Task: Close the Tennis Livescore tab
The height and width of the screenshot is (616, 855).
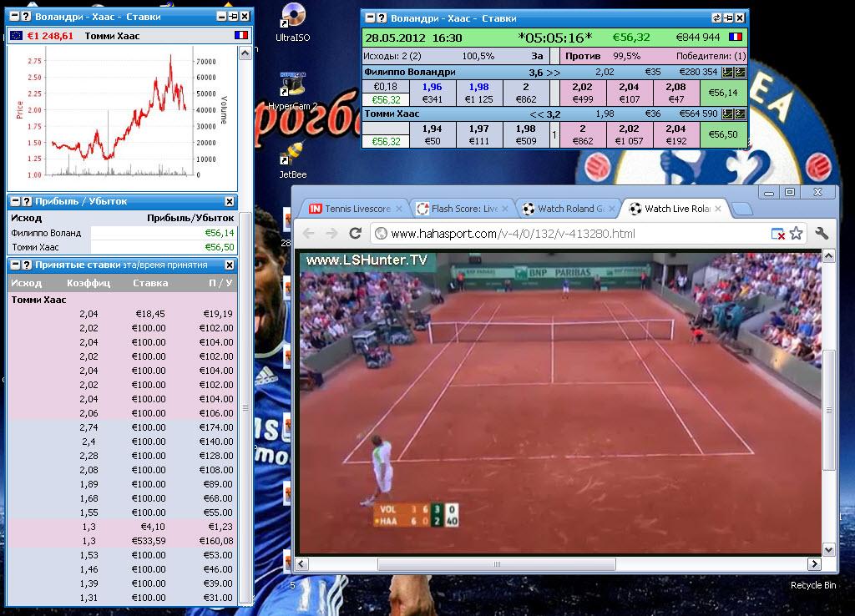Action: (x=399, y=209)
